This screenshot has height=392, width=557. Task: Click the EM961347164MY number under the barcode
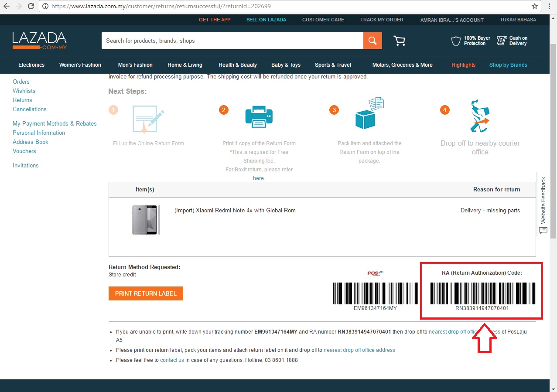point(376,308)
